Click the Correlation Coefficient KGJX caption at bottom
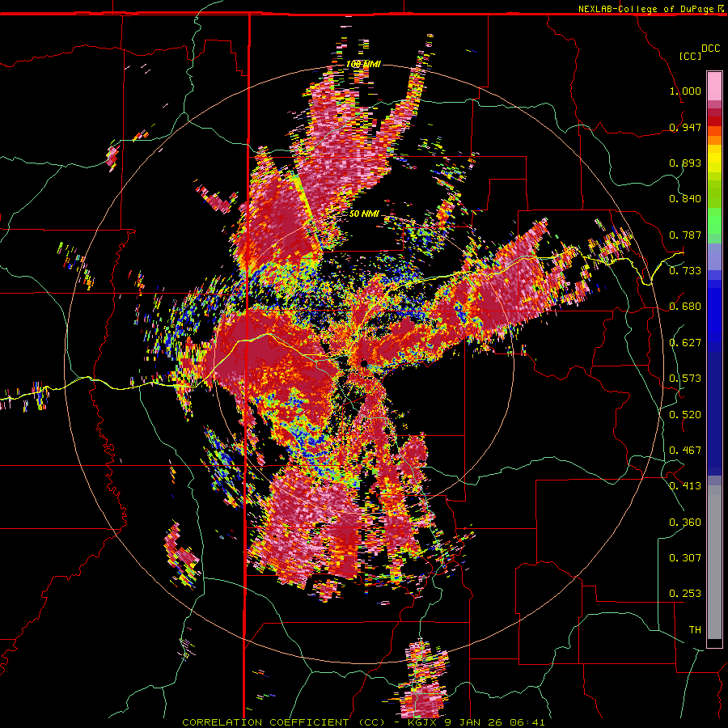The image size is (728, 728). tap(363, 722)
